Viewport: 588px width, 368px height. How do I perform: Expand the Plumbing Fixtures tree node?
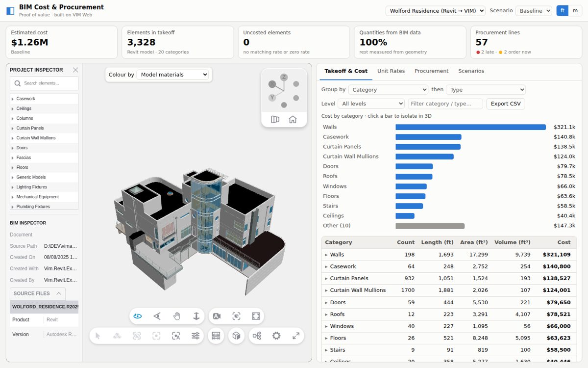pyautogui.click(x=13, y=207)
